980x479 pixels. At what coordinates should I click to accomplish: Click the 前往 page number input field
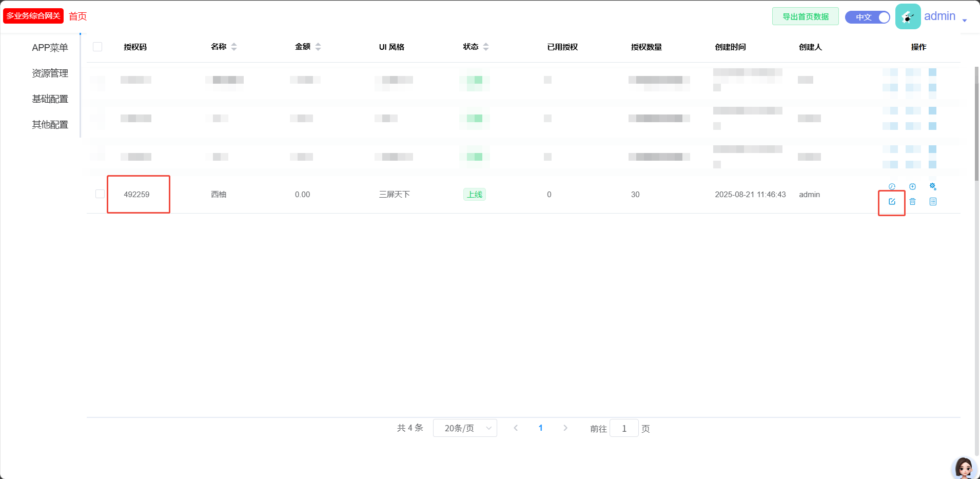[624, 428]
